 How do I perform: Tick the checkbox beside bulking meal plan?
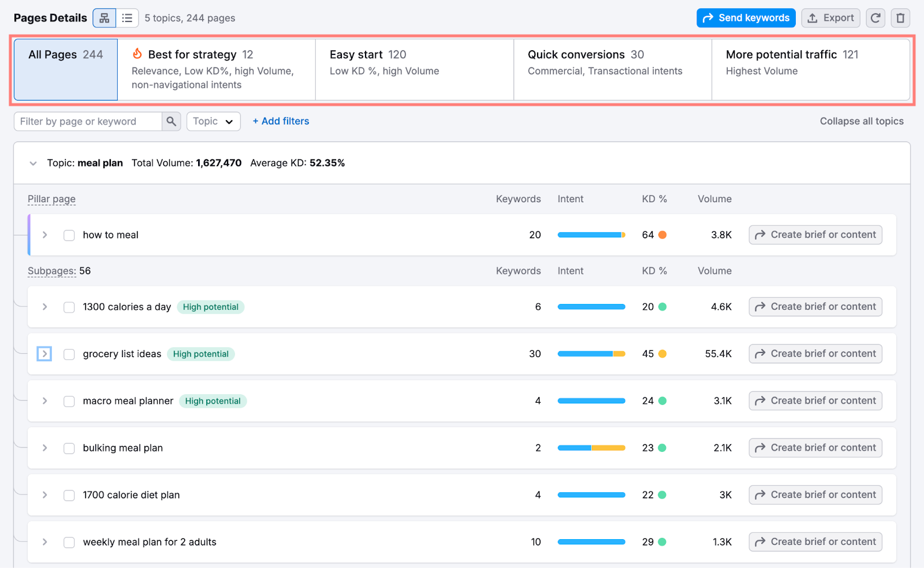(69, 448)
